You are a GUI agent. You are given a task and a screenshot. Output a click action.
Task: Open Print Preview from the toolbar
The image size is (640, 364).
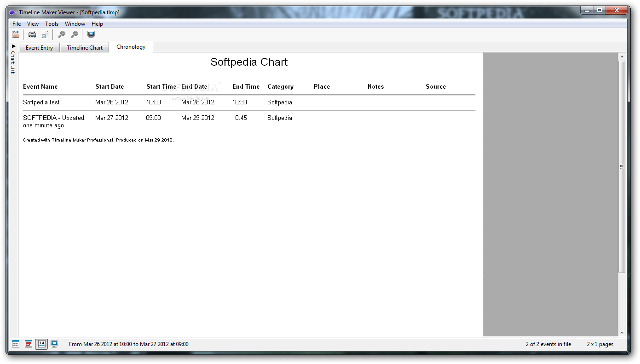[x=45, y=34]
